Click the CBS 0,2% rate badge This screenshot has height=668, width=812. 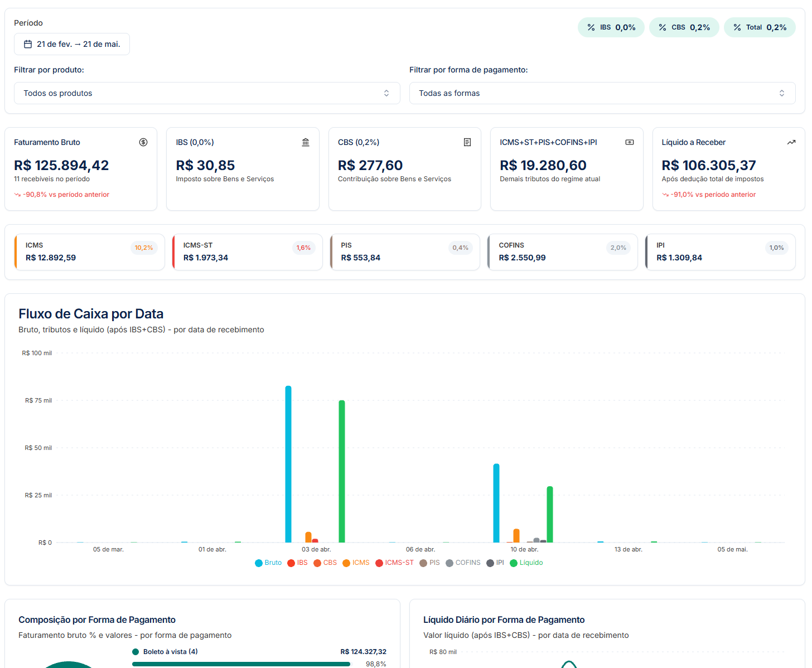coord(684,27)
